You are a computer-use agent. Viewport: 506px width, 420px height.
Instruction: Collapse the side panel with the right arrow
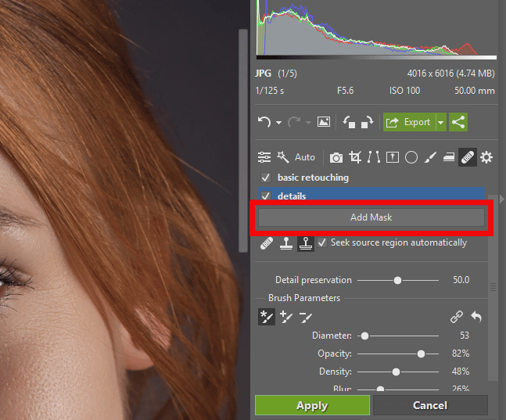[501, 199]
